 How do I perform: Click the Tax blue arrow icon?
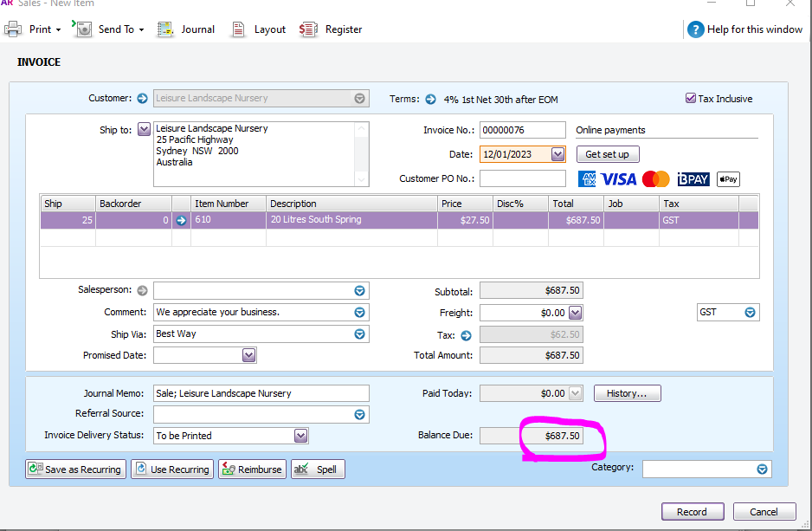click(466, 335)
